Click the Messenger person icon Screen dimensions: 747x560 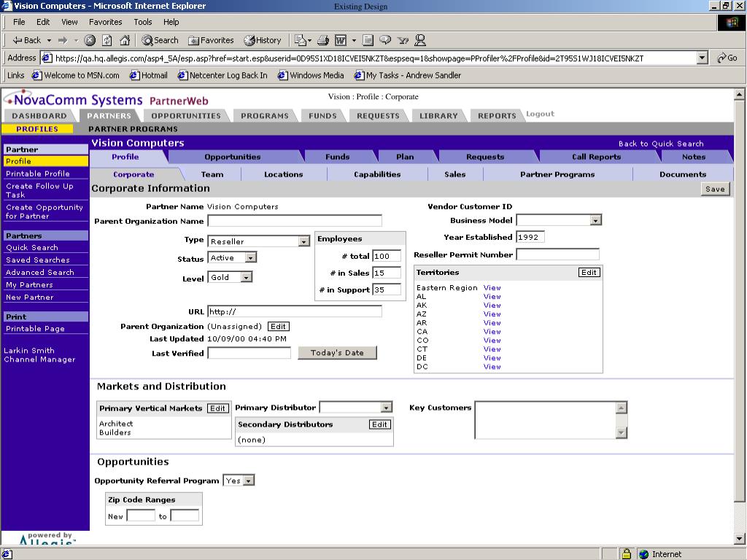click(x=419, y=41)
